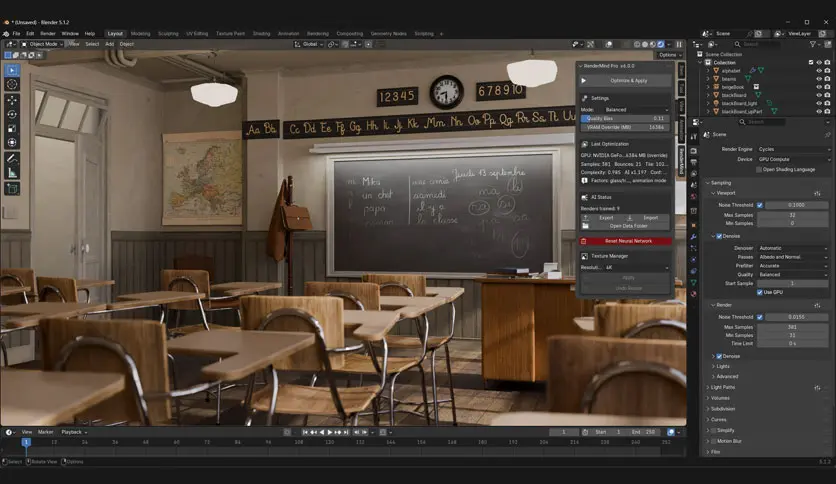This screenshot has height=484, width=836.
Task: Open the Render menu
Action: point(47,34)
